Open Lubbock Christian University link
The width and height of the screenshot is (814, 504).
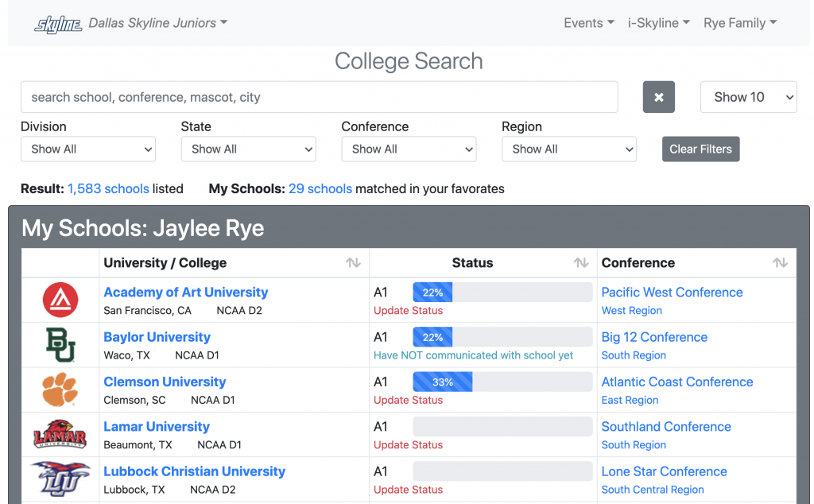pos(195,471)
